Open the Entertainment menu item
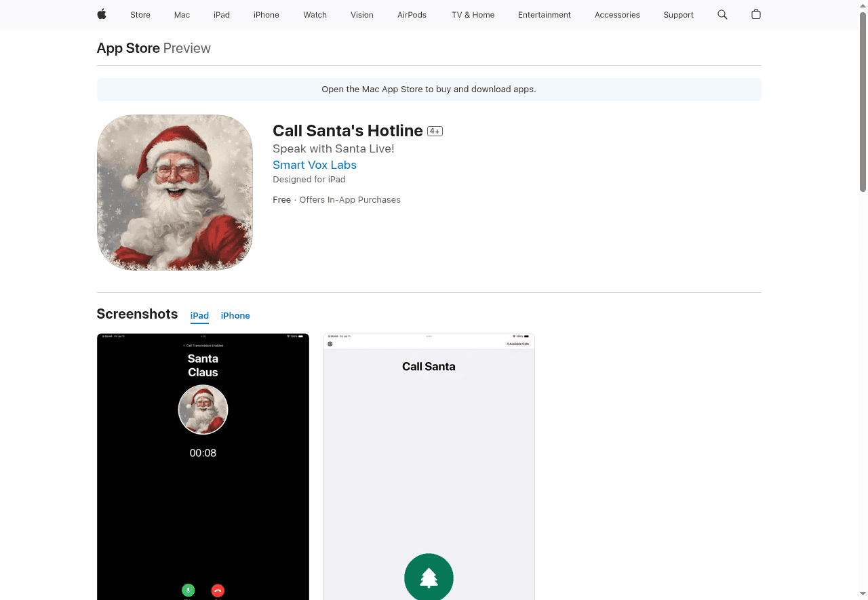 [x=545, y=14]
